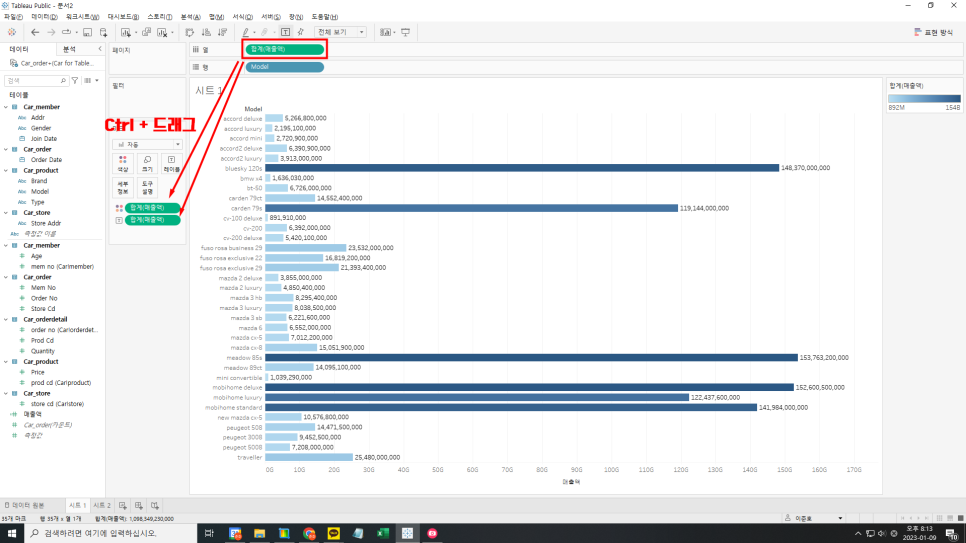Viewport: 966px width, 543px height.
Task: Switch to the 데이터 (Data) pane tab
Action: click(18, 49)
